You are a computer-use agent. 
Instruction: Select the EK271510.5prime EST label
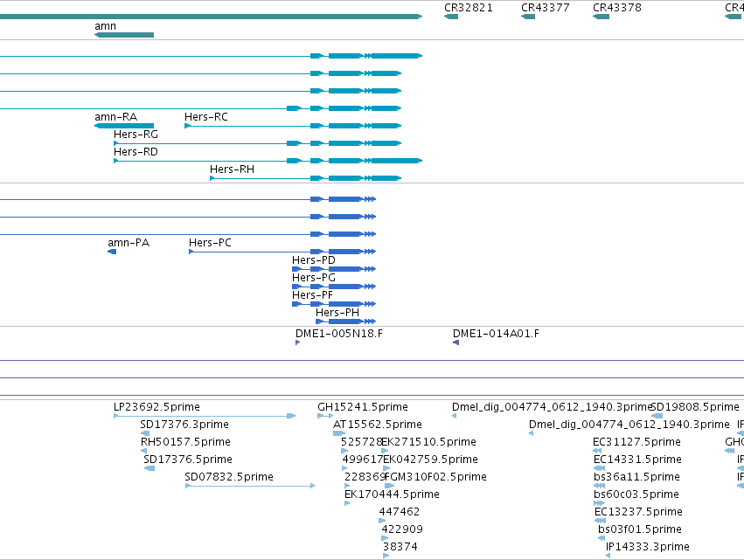tap(429, 442)
